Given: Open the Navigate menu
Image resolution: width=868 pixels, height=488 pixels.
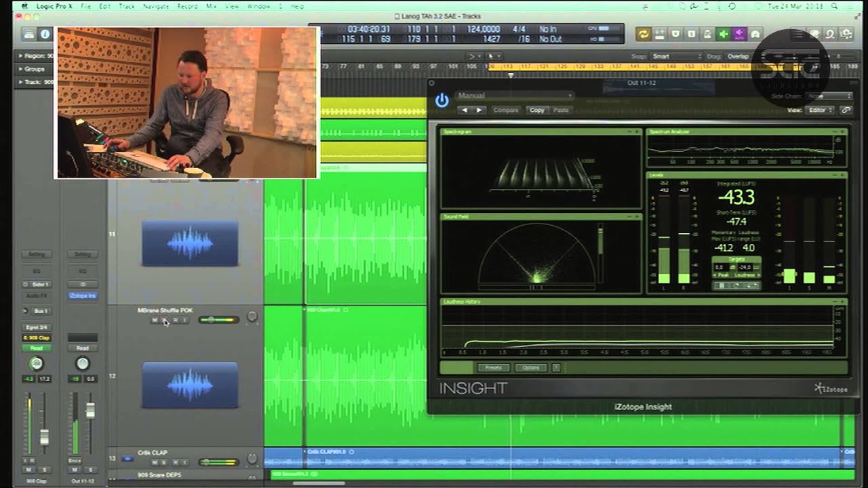Looking at the screenshot, I should tap(156, 6).
